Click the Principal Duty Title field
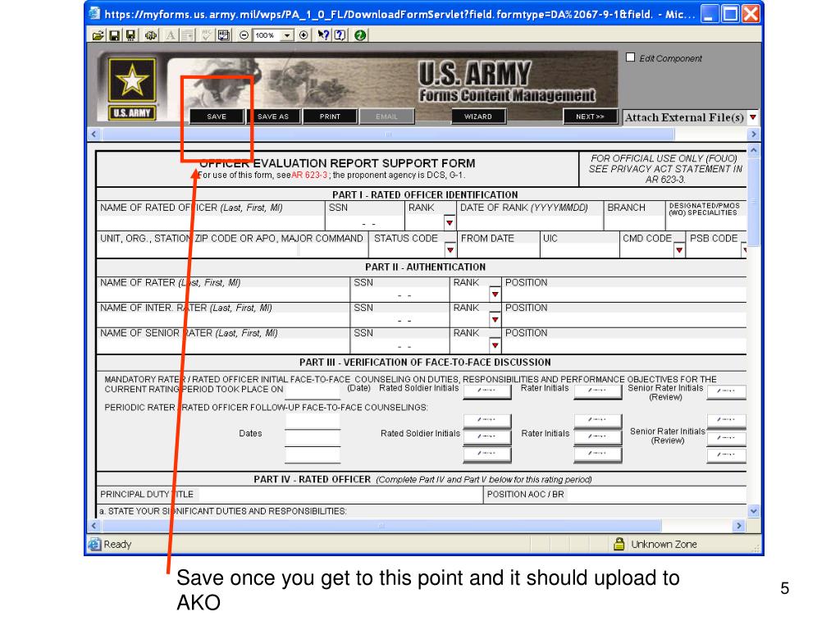840x630 pixels. click(340, 494)
